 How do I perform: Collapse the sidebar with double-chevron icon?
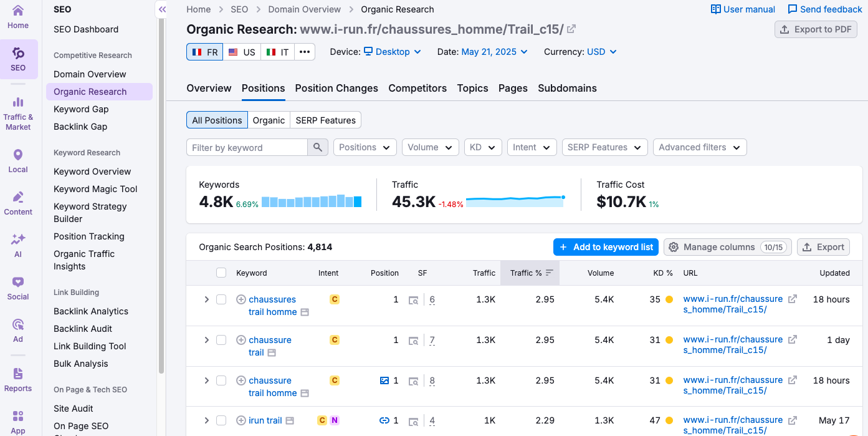pyautogui.click(x=162, y=9)
